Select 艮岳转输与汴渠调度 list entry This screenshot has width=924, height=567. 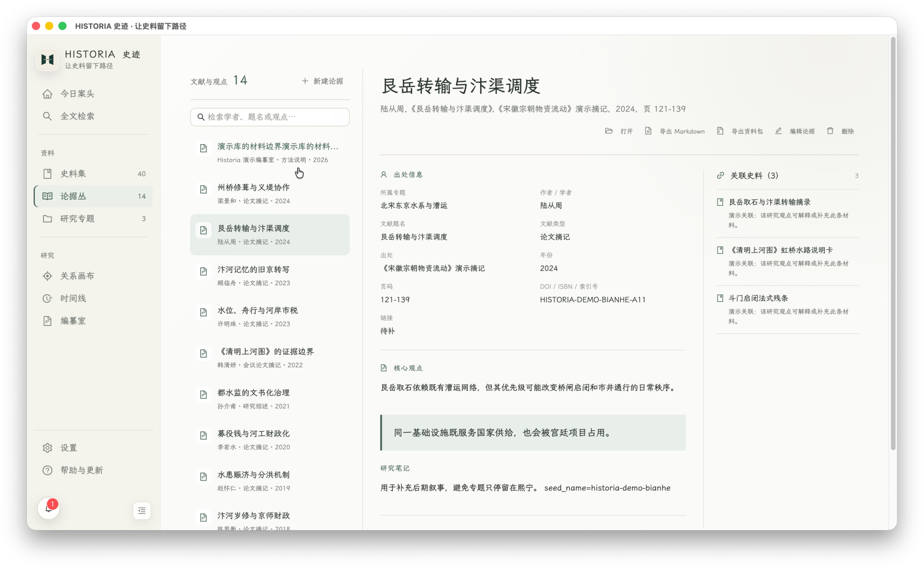[270, 235]
